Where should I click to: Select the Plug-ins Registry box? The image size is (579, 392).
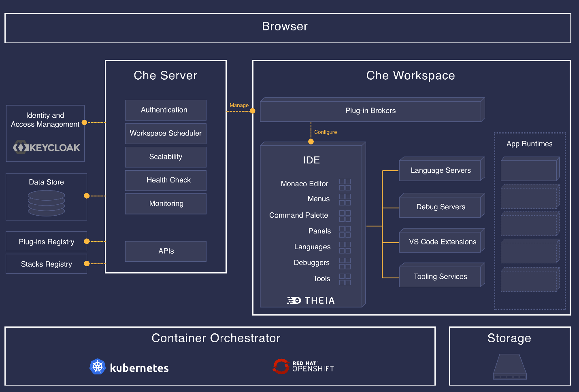coord(46,242)
